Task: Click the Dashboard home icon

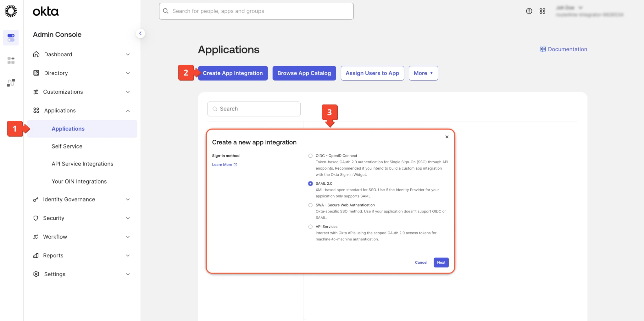Action: coord(36,54)
